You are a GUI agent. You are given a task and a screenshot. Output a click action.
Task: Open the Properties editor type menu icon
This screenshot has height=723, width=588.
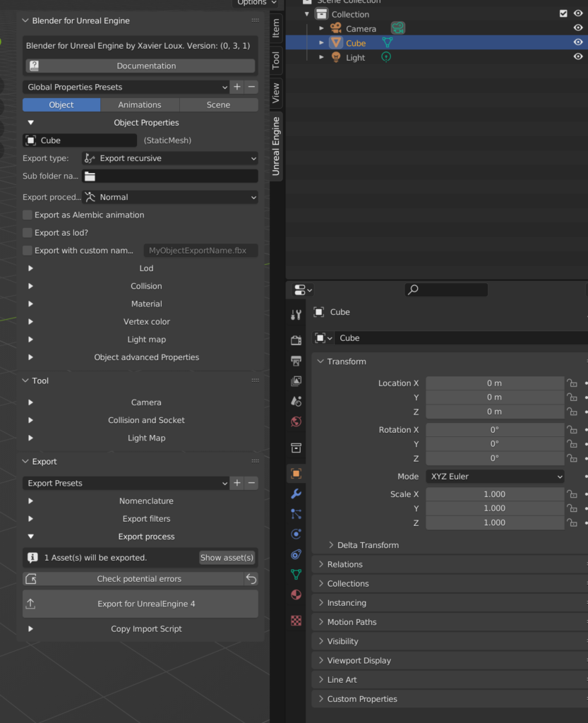pos(303,289)
